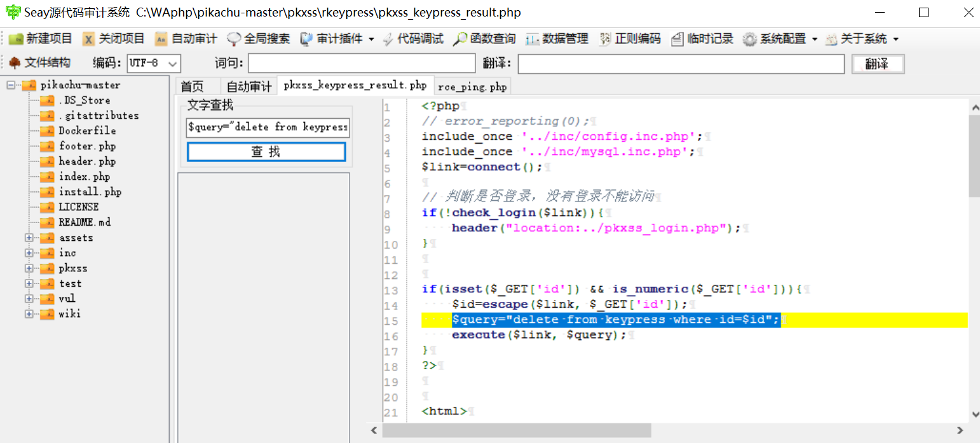Click the 查找 search button
This screenshot has height=443, width=980.
(266, 152)
